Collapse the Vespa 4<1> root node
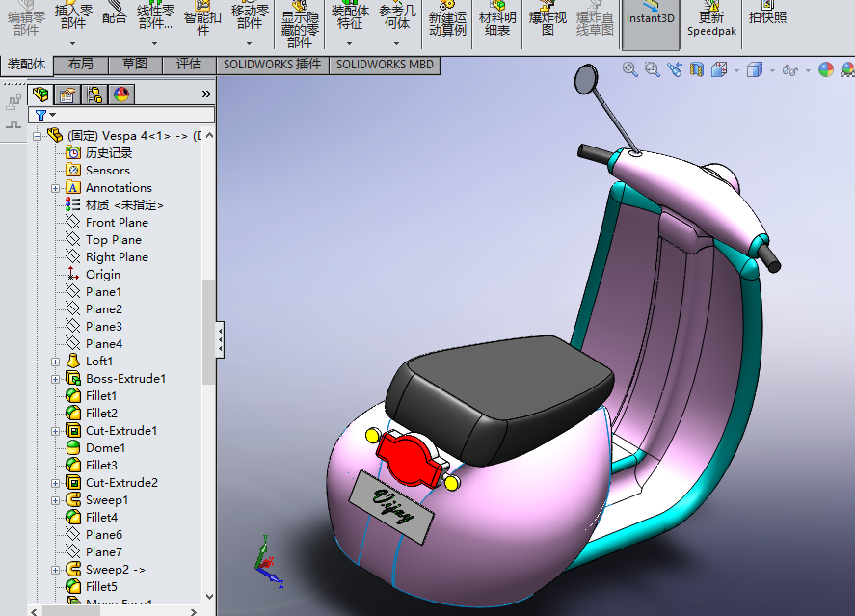855x616 pixels. point(37,136)
